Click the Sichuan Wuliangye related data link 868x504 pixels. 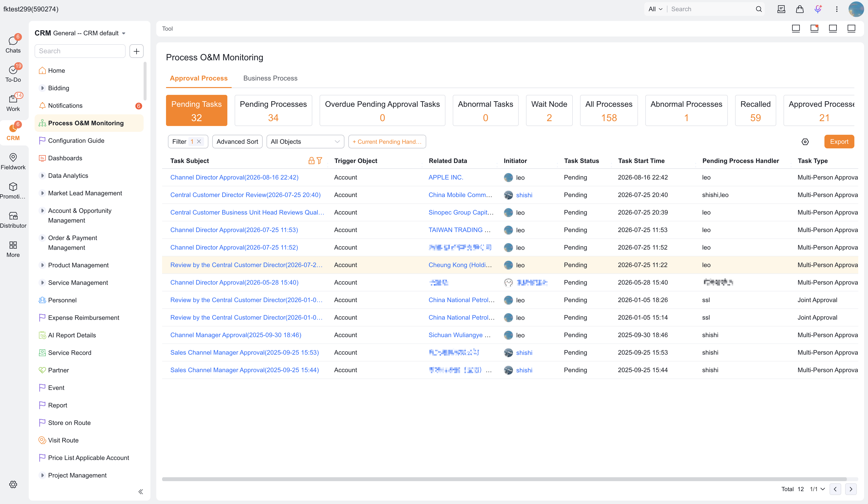click(460, 335)
